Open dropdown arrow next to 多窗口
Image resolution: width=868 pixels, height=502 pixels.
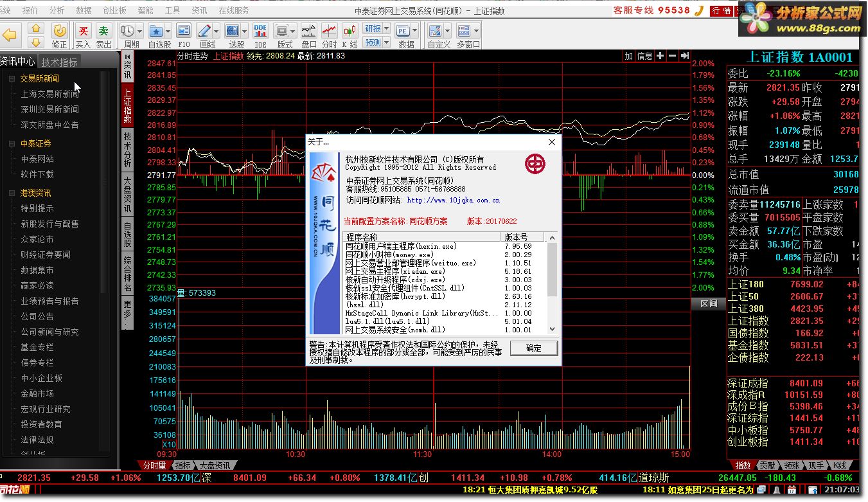[x=476, y=31]
